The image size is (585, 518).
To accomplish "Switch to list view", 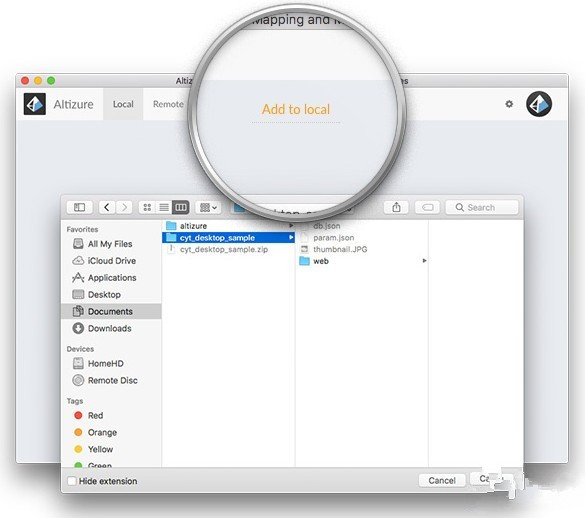I will 164,207.
